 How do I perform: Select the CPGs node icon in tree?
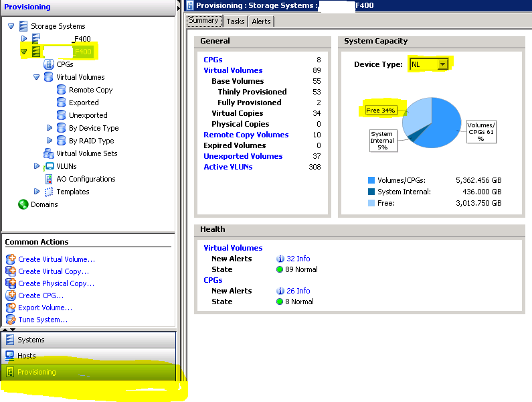click(49, 64)
